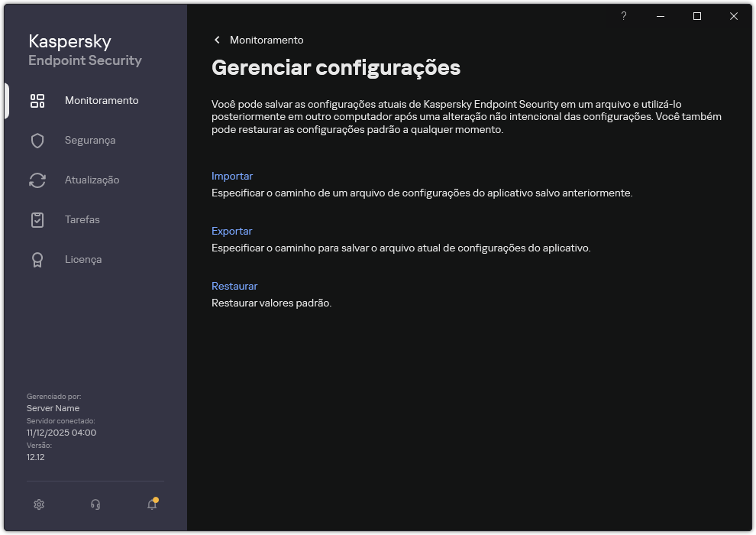Click Restaurar to restore default values

pyautogui.click(x=234, y=286)
